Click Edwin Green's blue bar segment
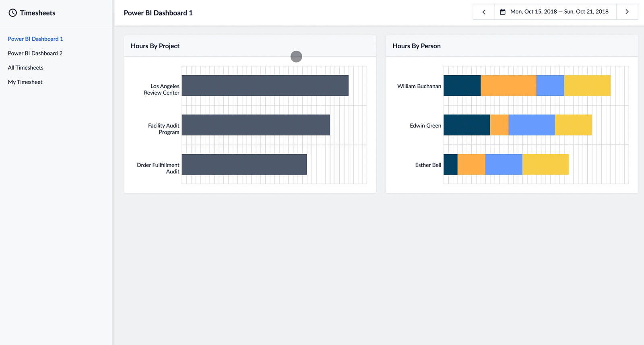Screen dimensions: 644x345 [x=531, y=125]
